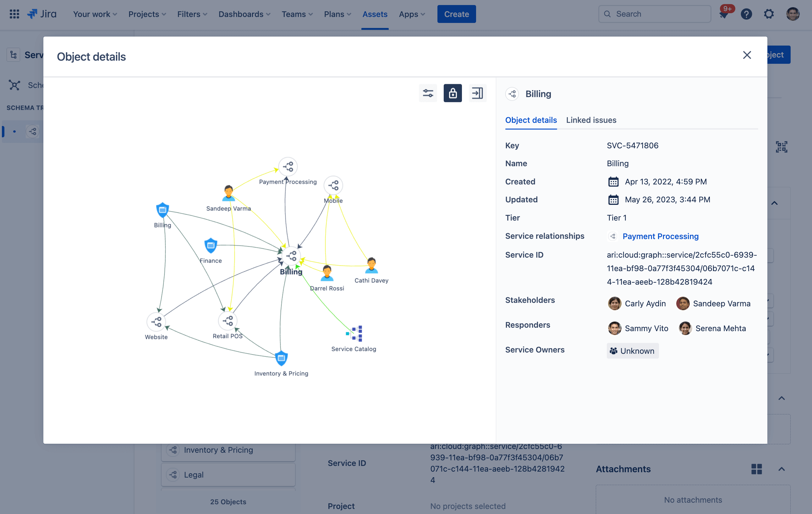Image resolution: width=812 pixels, height=514 pixels.
Task: Open the Assets menu in top nav
Action: (375, 14)
